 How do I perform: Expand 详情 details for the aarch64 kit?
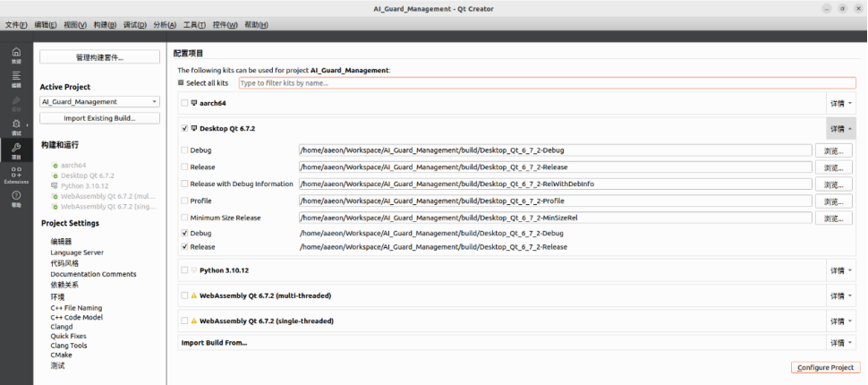841,104
